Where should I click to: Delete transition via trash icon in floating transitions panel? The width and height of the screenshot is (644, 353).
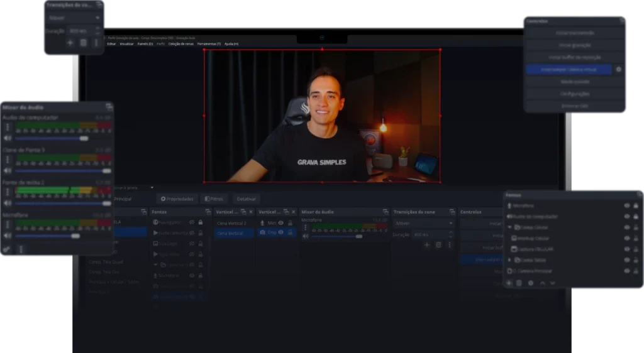(84, 43)
